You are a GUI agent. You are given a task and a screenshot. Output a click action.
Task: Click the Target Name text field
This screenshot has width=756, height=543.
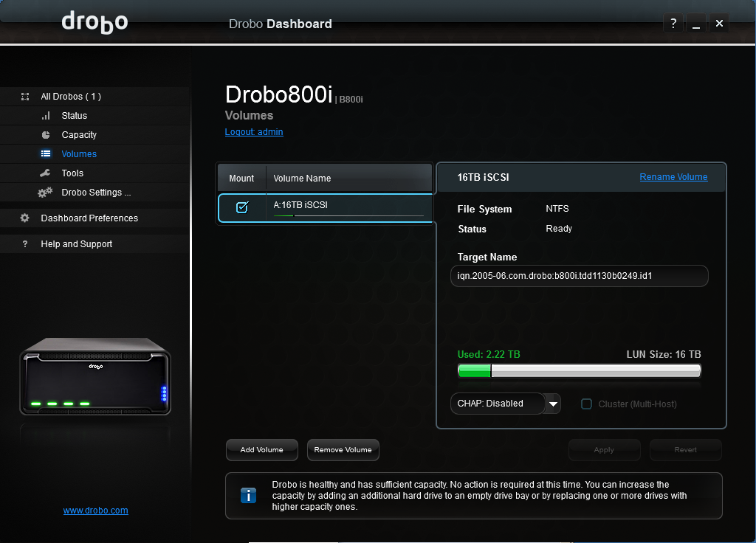pos(579,276)
